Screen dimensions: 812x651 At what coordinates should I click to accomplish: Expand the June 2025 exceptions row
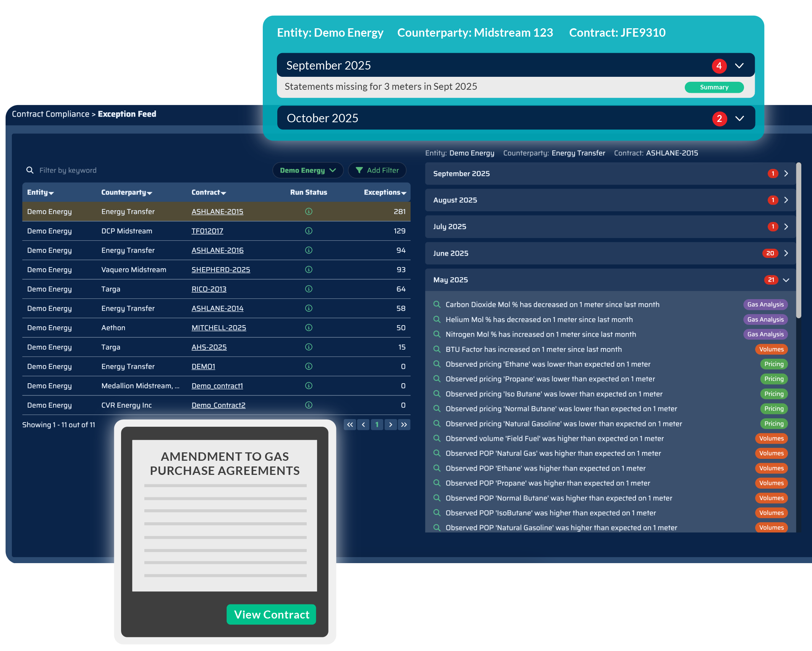(x=786, y=253)
